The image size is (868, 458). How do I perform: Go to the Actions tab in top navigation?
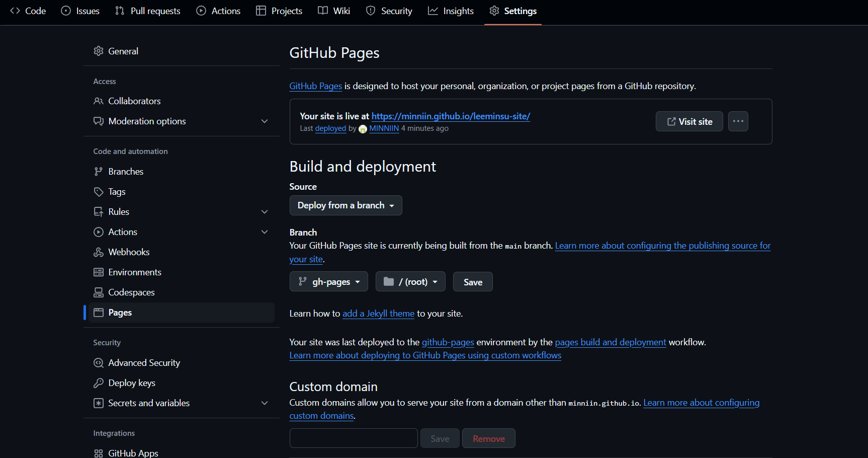(218, 11)
